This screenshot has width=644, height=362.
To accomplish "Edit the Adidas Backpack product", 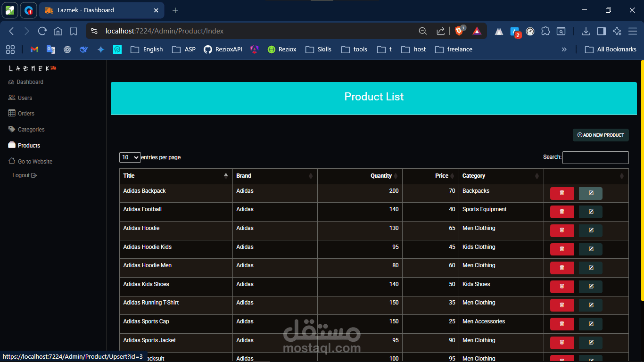I will coord(591,193).
